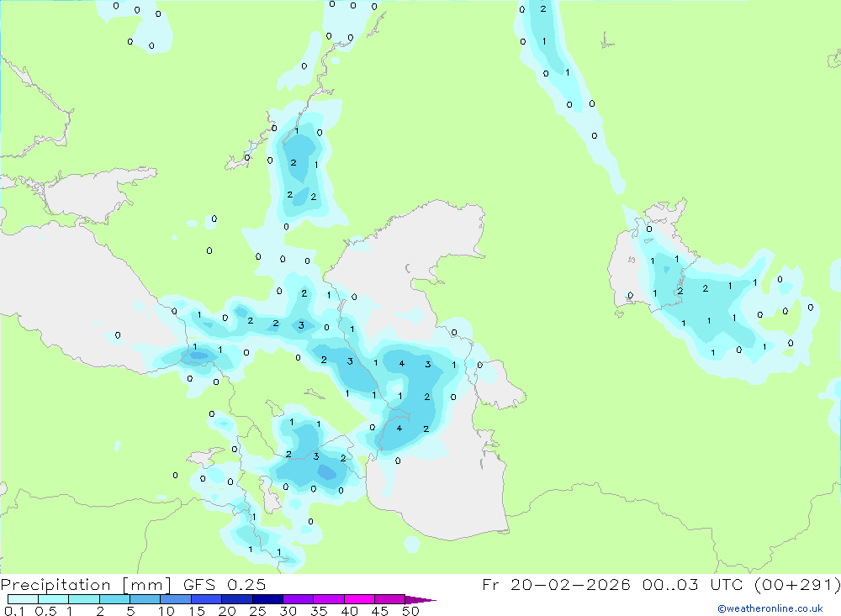
Task: Choose the 25–30 mm navy legend swatch
Action: click(267, 599)
